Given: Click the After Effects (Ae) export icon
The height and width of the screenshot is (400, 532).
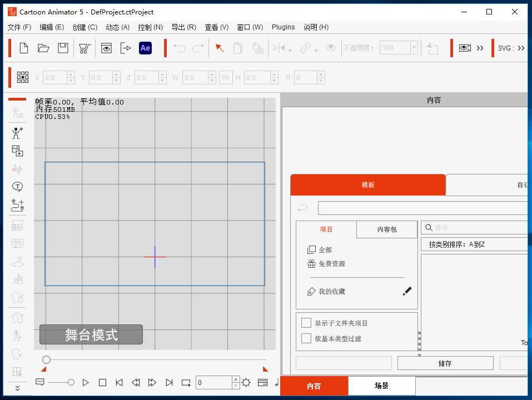Looking at the screenshot, I should [145, 48].
